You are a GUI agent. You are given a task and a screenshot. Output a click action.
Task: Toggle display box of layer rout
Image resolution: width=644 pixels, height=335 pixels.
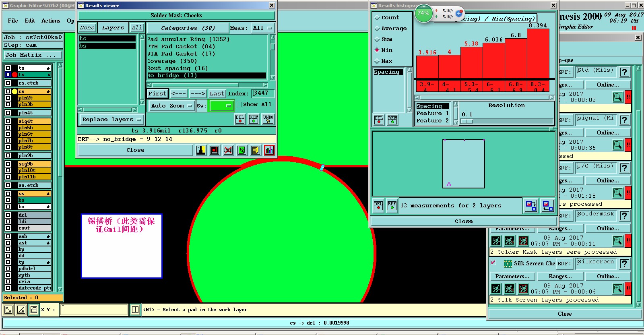click(x=8, y=228)
